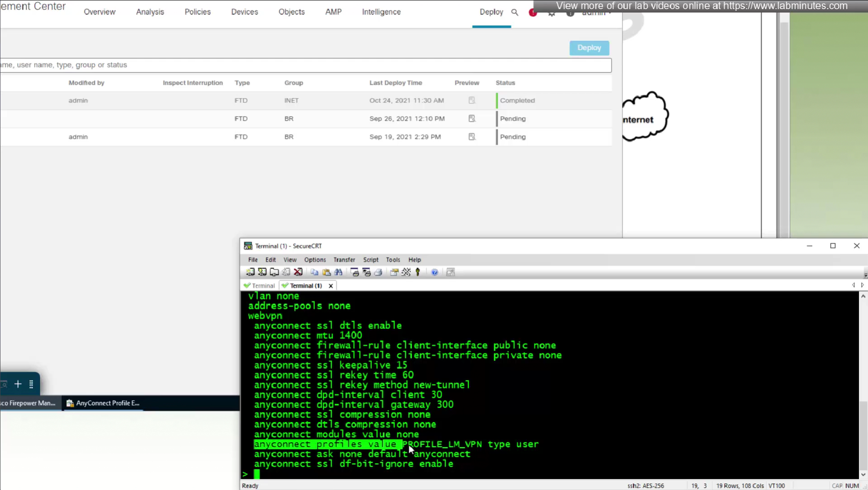Image resolution: width=868 pixels, height=490 pixels.
Task: Preview deployment for the INET device
Action: click(471, 100)
